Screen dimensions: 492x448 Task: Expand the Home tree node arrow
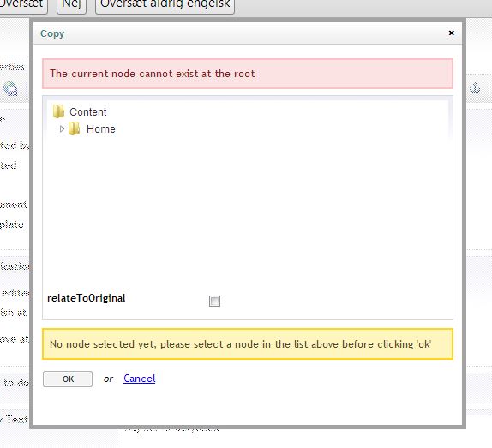pyautogui.click(x=62, y=128)
